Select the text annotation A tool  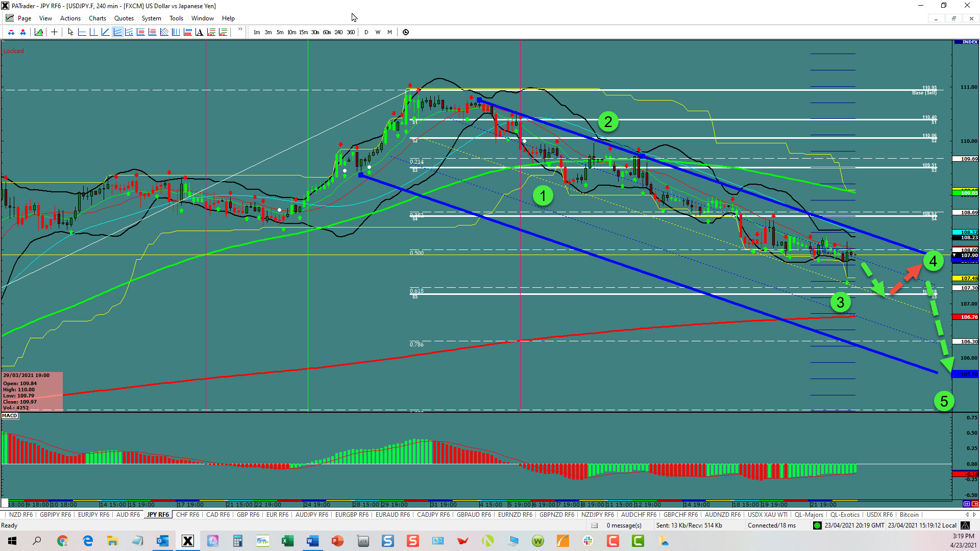[200, 32]
